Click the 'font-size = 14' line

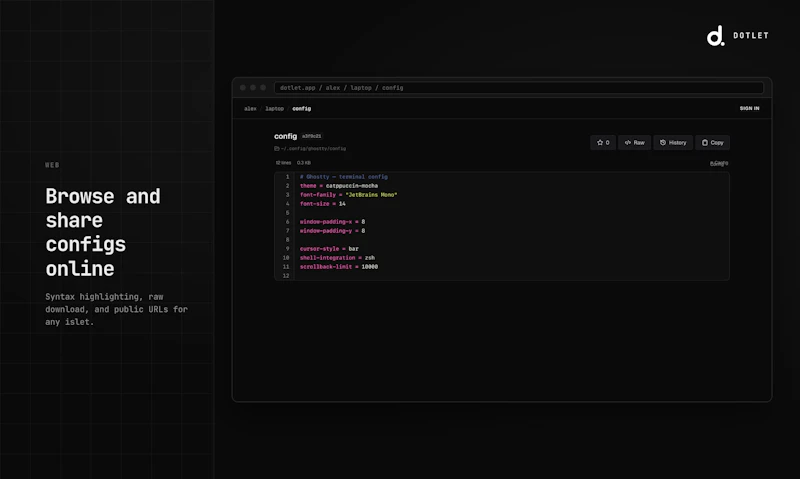(x=322, y=204)
